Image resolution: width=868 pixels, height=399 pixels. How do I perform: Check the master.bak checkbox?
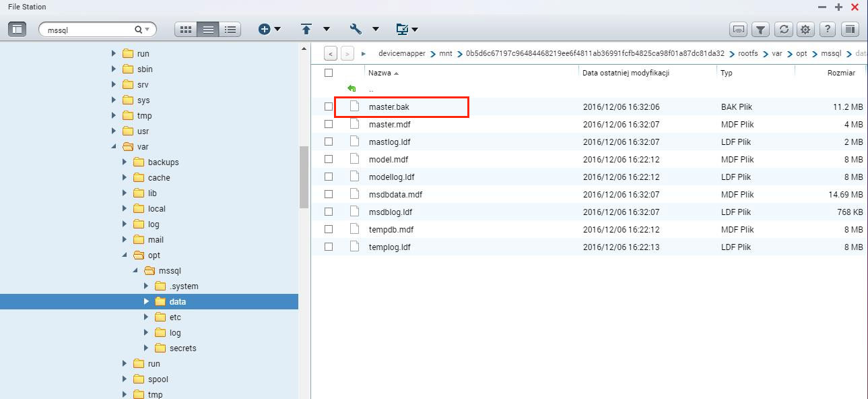pos(329,106)
